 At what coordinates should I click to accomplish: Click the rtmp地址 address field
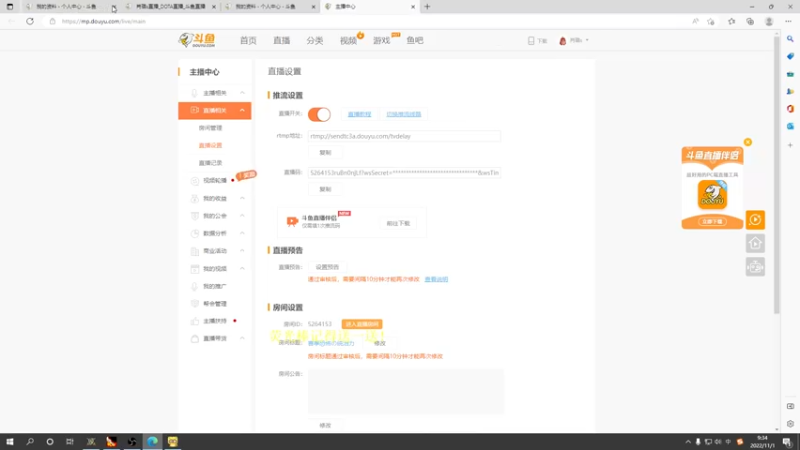(x=404, y=136)
